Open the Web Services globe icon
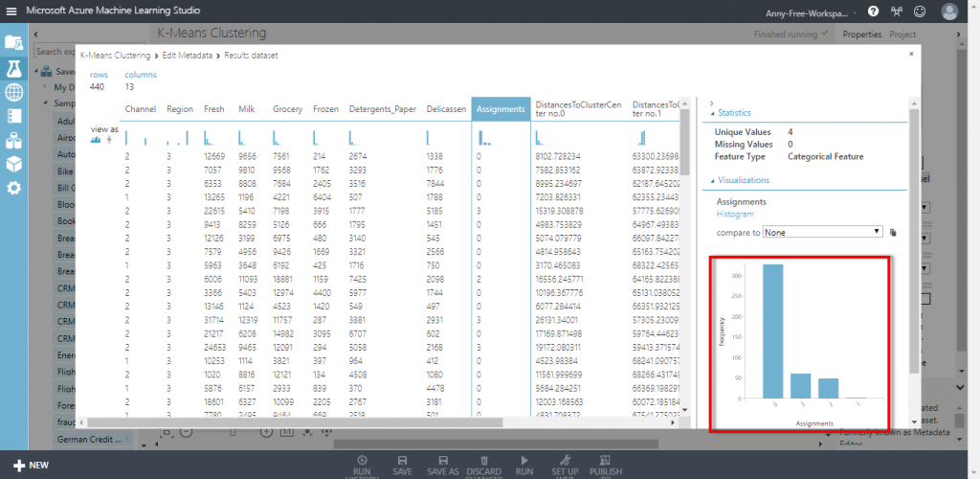980x479 pixels. [x=13, y=93]
